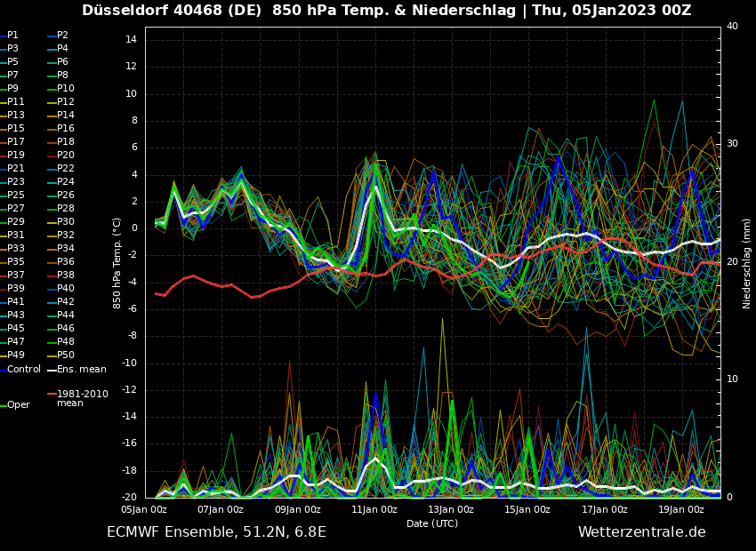Screen dimensions: 756x551
Task: Click the Oper legend entry
Action: (18, 405)
